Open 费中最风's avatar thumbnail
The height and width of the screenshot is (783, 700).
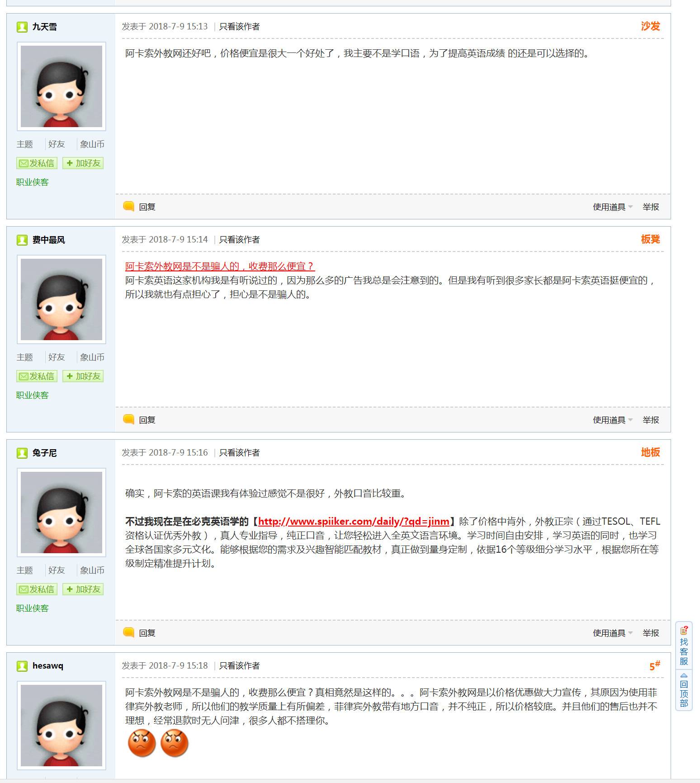click(x=61, y=299)
